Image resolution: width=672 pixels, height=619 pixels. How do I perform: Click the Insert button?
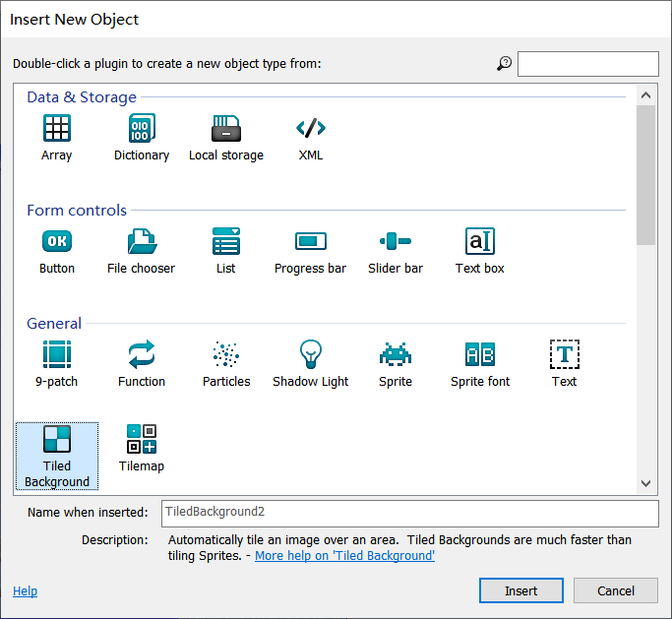(521, 590)
